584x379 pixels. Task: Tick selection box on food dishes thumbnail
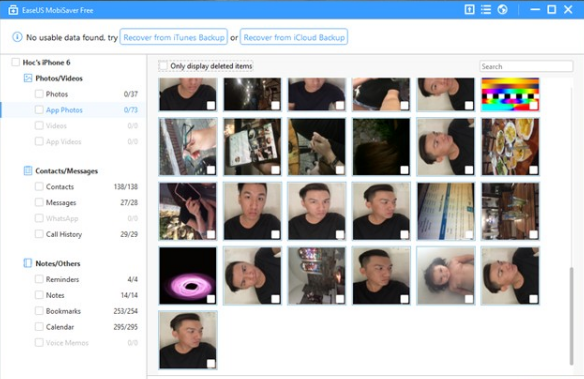click(x=533, y=170)
